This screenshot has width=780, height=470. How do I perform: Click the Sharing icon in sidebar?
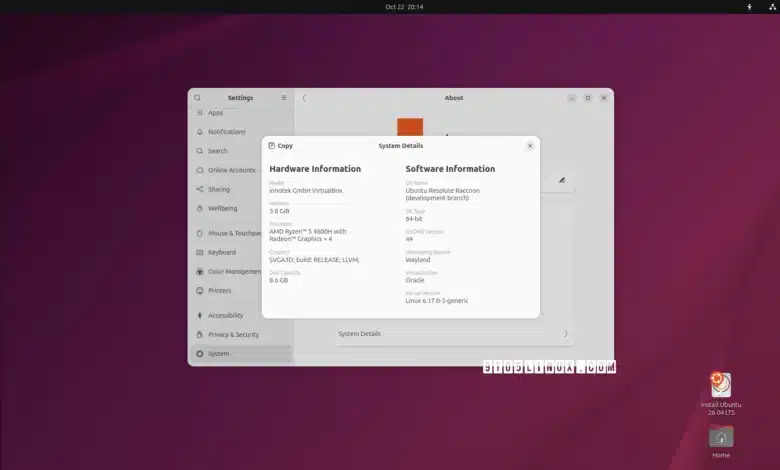point(199,189)
